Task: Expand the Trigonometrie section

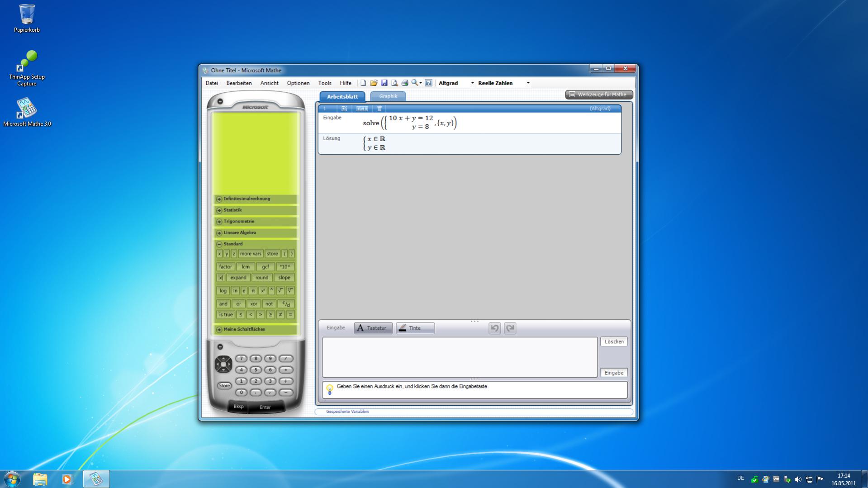Action: point(256,222)
